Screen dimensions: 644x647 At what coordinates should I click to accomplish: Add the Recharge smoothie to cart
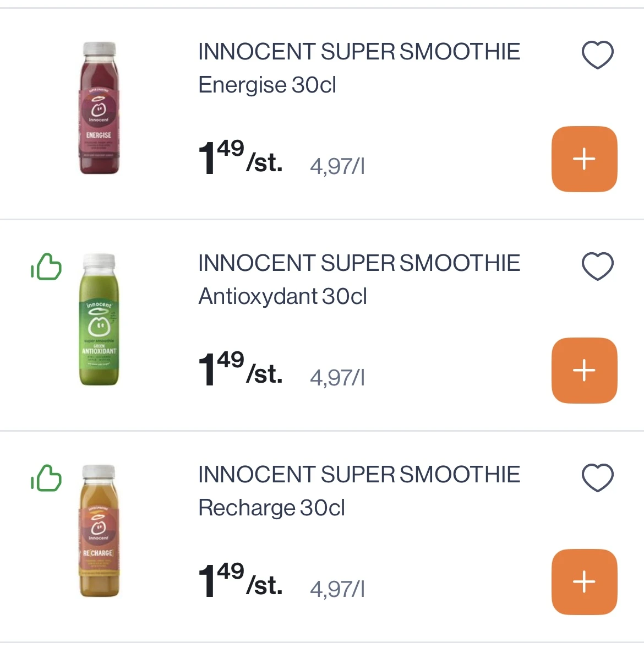(x=584, y=581)
